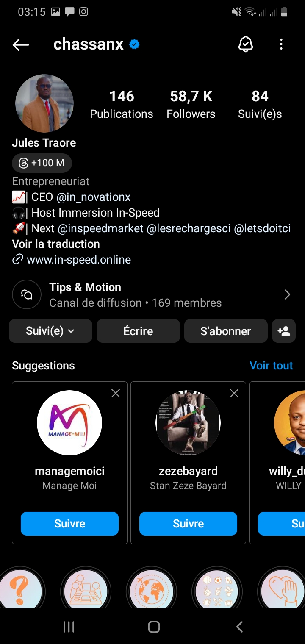305x644 pixels.
Task: Open the www.in-speed.online link
Action: pos(78,260)
